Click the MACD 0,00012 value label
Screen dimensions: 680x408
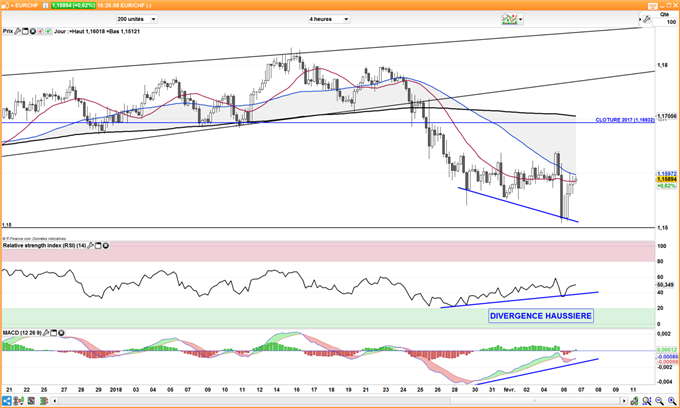(667, 349)
